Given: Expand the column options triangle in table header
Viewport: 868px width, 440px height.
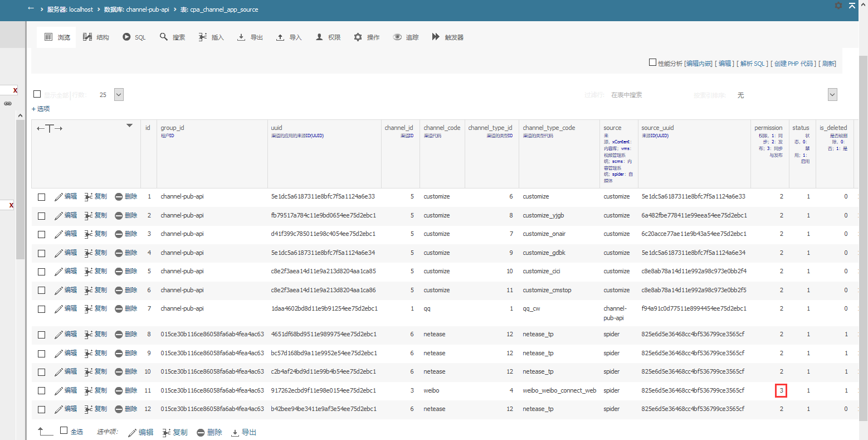Looking at the screenshot, I should pos(129,125).
